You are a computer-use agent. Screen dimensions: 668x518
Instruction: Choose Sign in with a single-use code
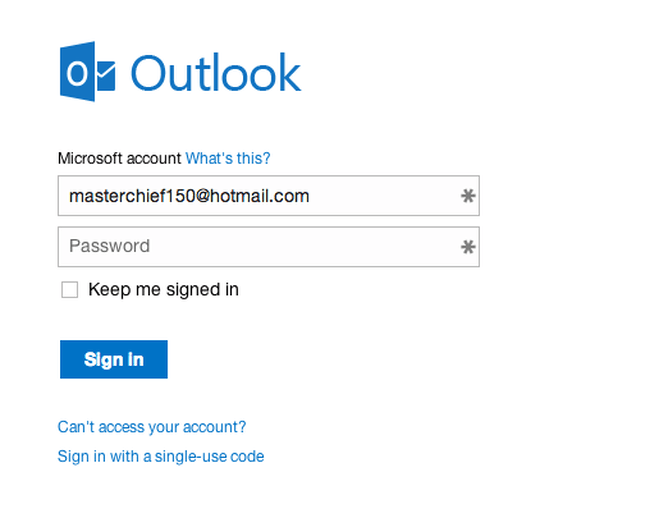[161, 457]
